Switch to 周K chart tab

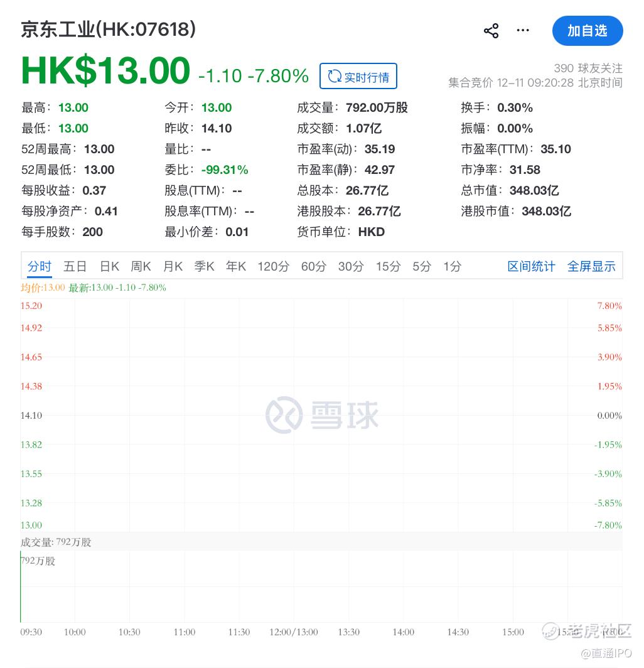141,266
